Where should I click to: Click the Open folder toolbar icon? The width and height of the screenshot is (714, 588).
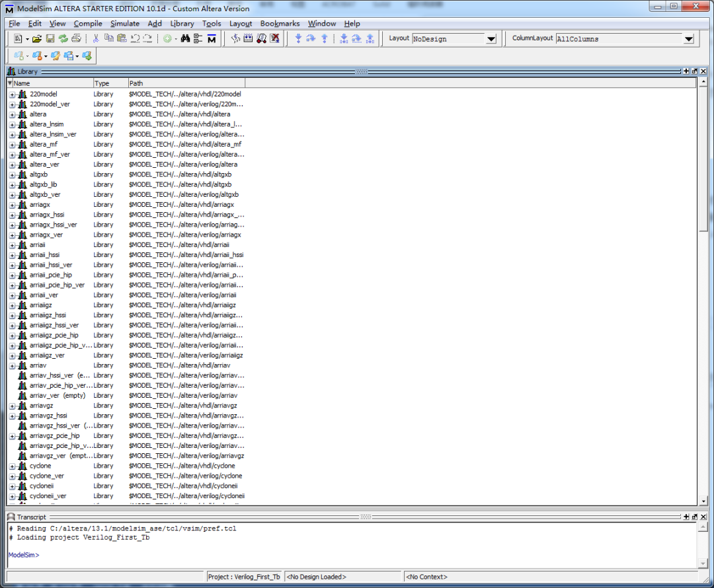37,39
